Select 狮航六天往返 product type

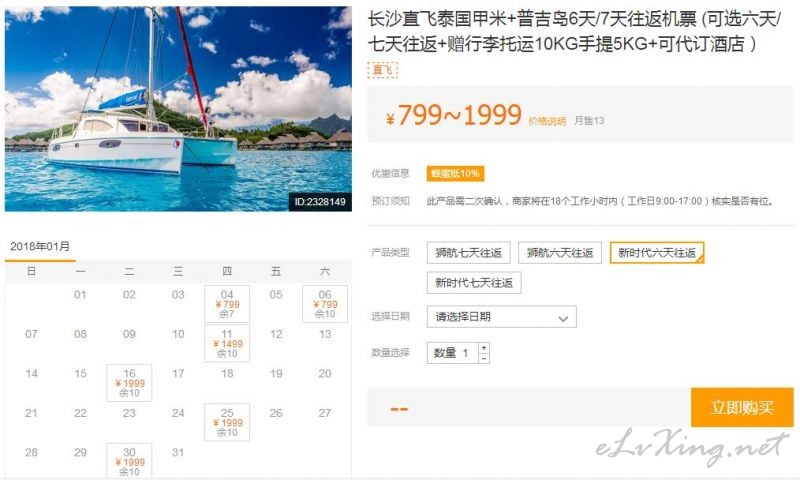click(x=560, y=252)
